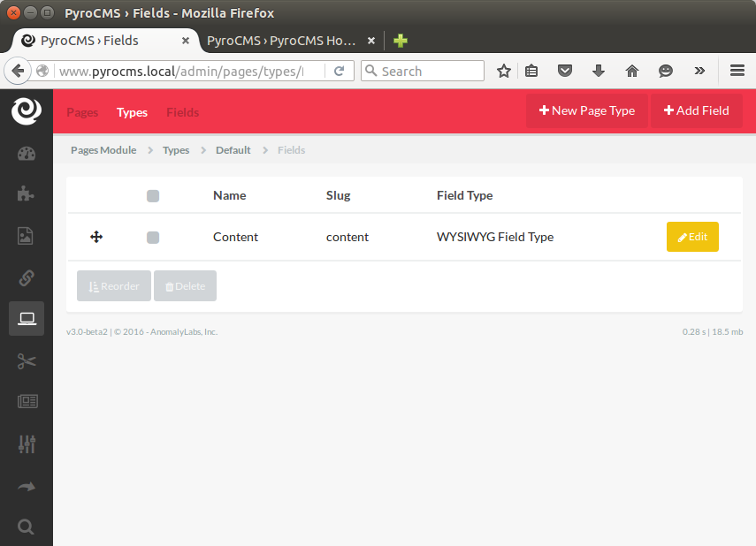
Task: Toggle the select-all checkbox in table header
Action: [x=153, y=195]
